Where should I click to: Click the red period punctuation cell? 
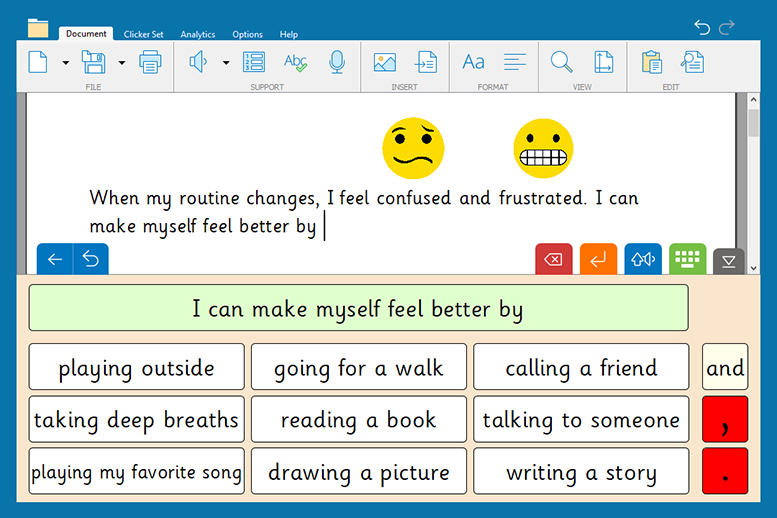pyautogui.click(x=725, y=472)
